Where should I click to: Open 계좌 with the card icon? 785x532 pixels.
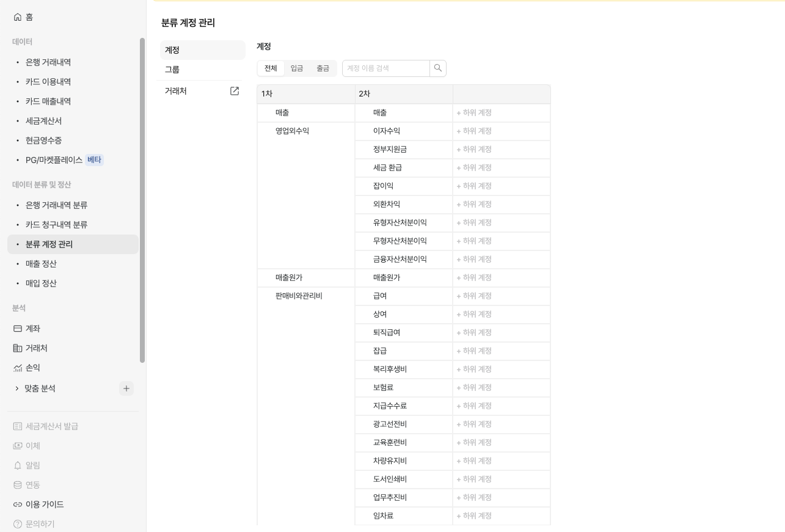coord(18,329)
